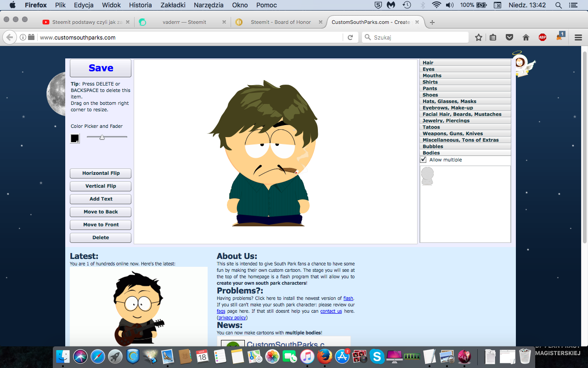Switch to Steemit - Board of Honor tab
The height and width of the screenshot is (368, 588).
point(279,22)
